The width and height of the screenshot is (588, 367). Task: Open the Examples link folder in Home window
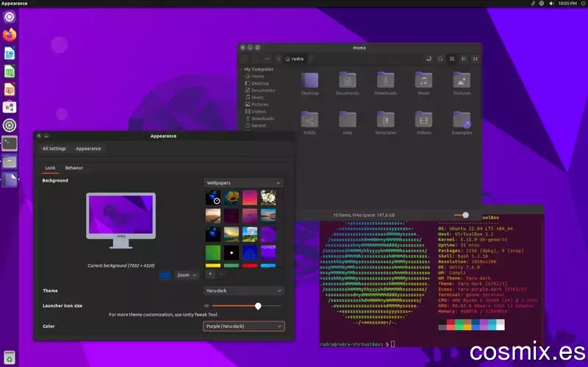tap(462, 120)
